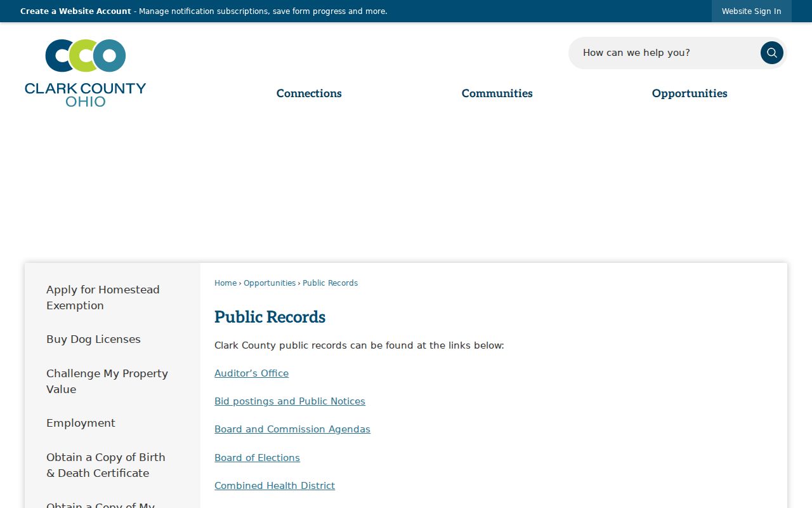Open Obtain a Copy of Birth & Death Certificate
This screenshot has height=508, width=812.
pyautogui.click(x=112, y=465)
